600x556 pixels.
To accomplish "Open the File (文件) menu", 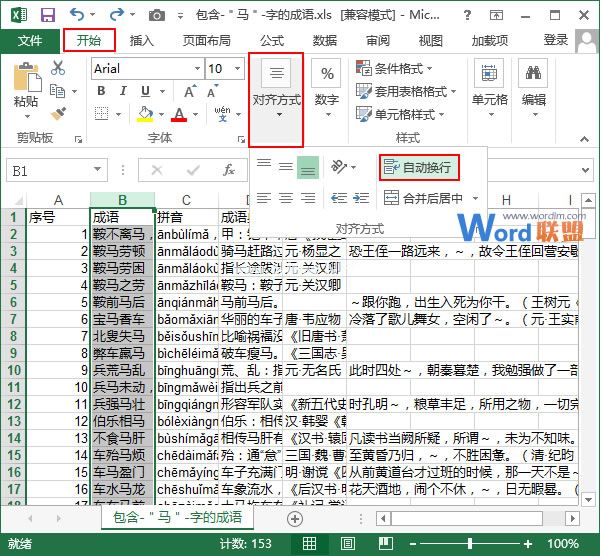I will tap(30, 41).
